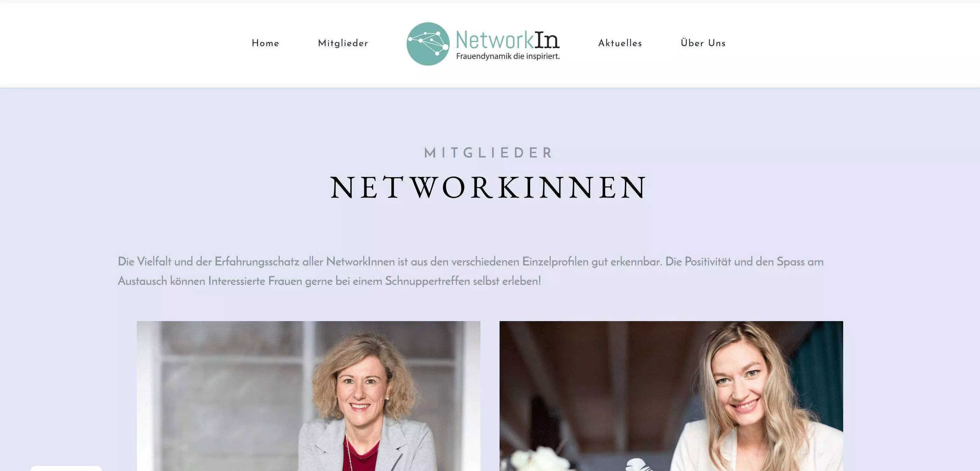The image size is (980, 471).
Task: Open the long-blonde-haired woman's member photo
Action: coord(671,396)
